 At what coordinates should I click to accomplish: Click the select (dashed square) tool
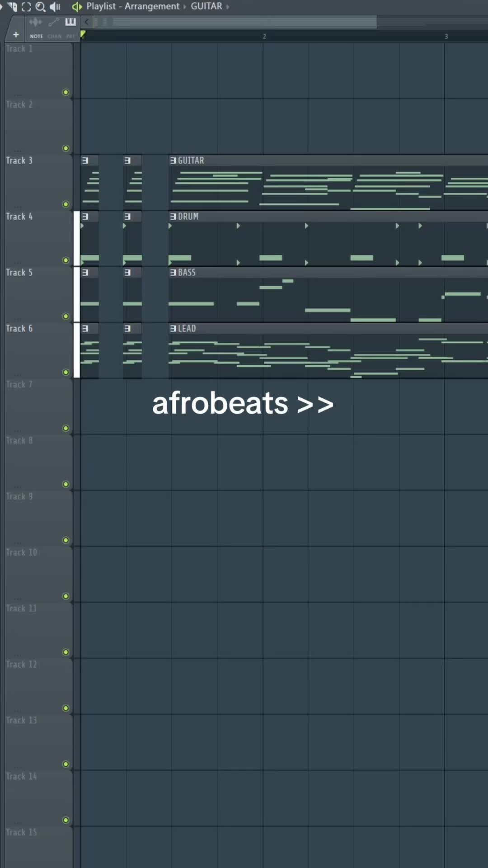coord(26,7)
